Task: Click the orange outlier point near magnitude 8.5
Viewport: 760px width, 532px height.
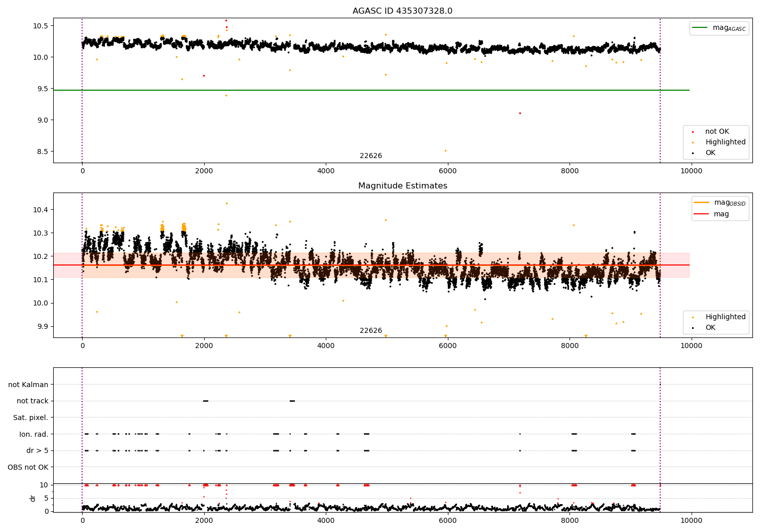Action: tap(445, 150)
